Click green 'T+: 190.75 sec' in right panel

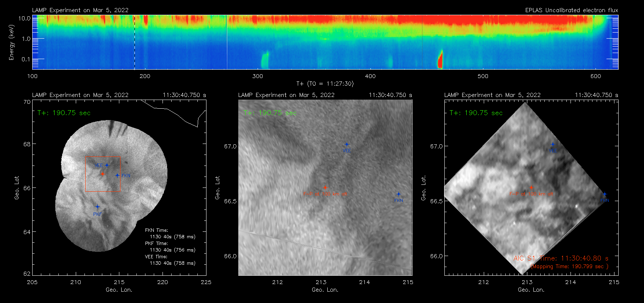[476, 113]
